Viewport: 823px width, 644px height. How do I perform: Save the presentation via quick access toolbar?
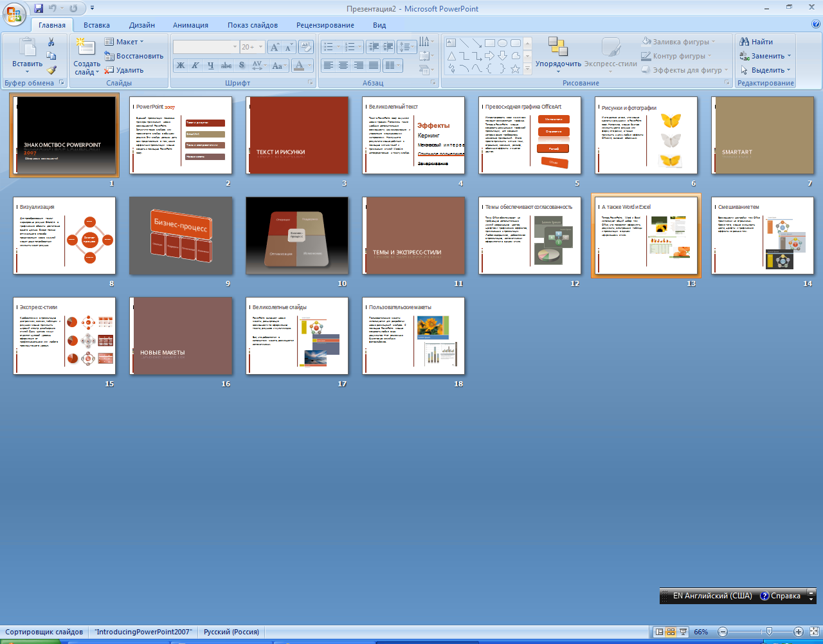pyautogui.click(x=39, y=8)
